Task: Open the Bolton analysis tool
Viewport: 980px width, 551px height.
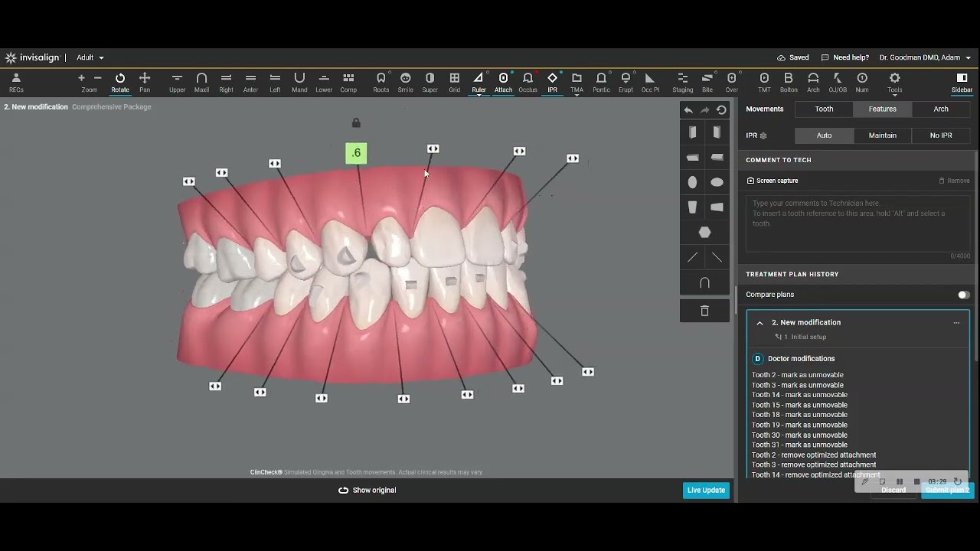Action: 789,83
